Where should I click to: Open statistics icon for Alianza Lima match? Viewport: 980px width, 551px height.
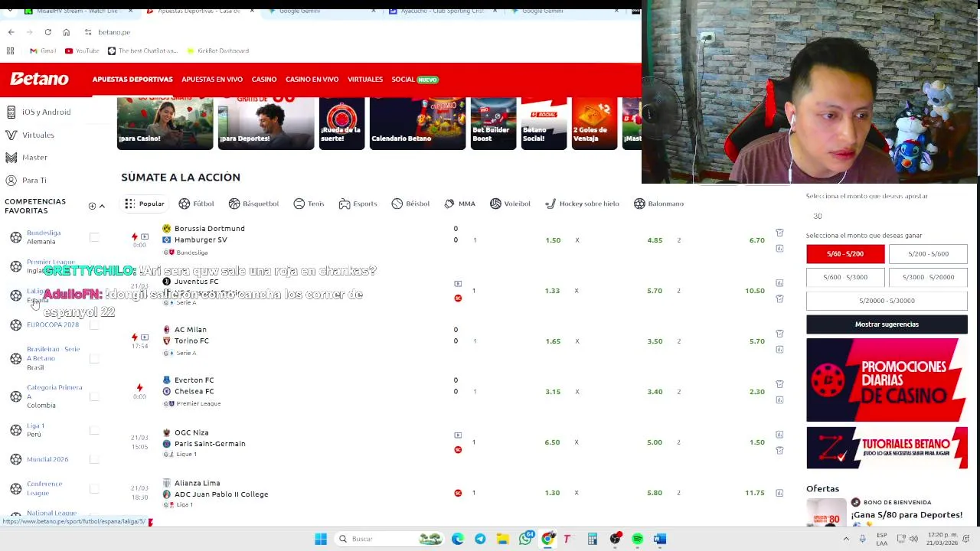(x=779, y=493)
